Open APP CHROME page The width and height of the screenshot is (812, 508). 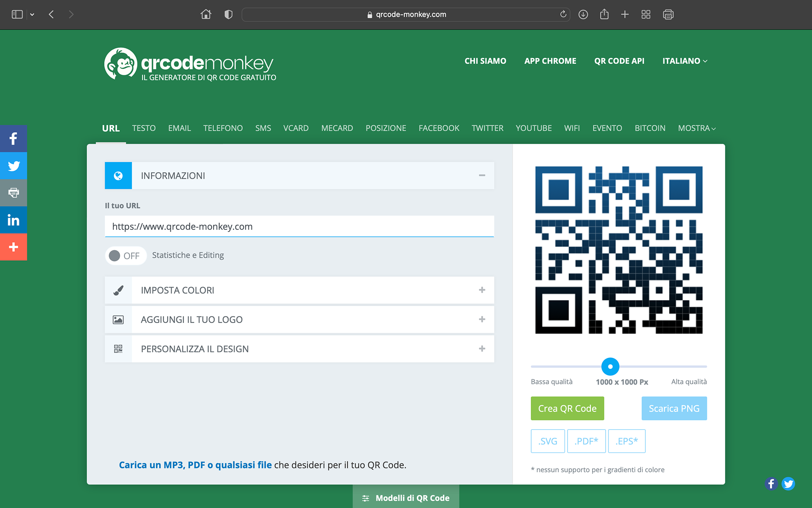coord(550,61)
